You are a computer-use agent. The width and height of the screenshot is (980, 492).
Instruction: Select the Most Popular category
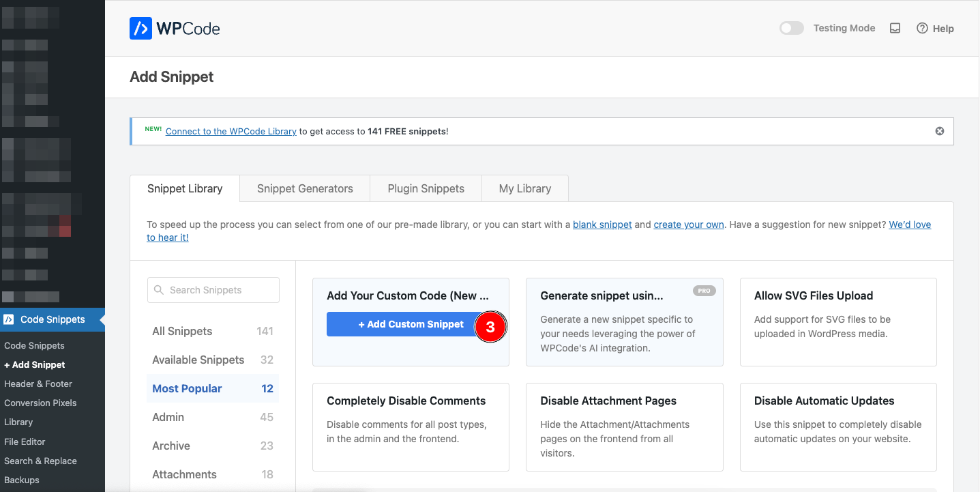click(x=213, y=388)
